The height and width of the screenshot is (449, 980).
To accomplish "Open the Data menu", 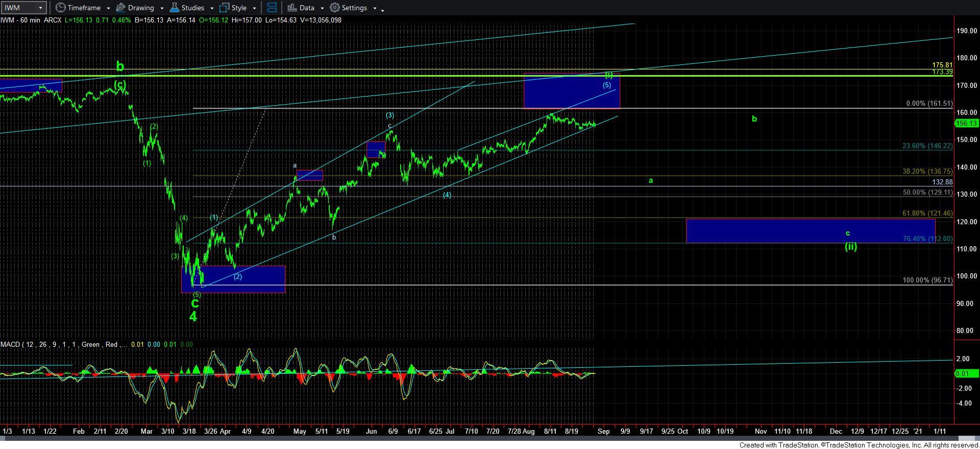I will 301,8.
